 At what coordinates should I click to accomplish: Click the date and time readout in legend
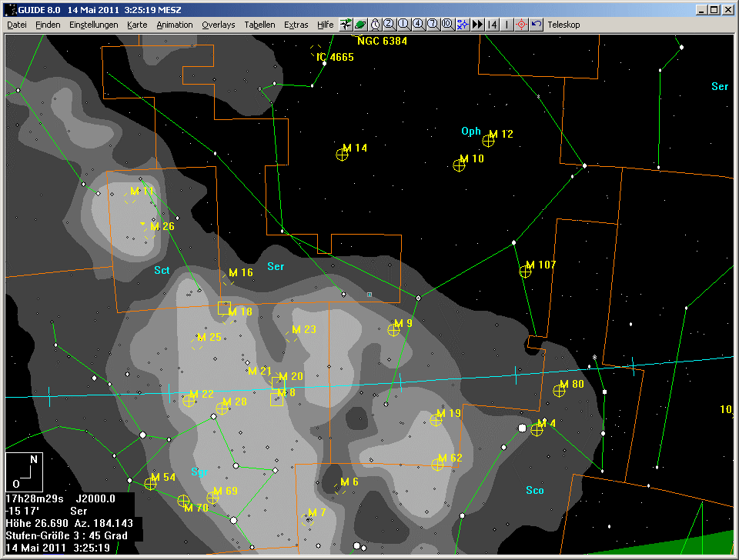58,548
